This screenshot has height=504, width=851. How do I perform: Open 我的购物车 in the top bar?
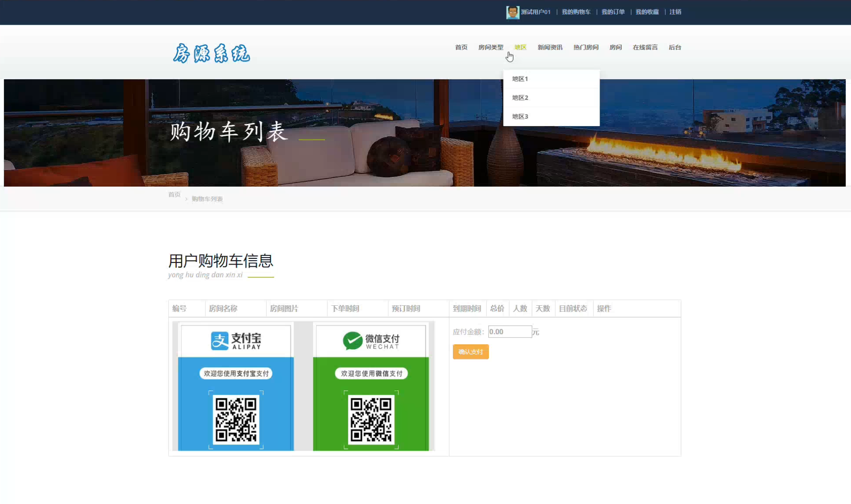[x=576, y=12]
